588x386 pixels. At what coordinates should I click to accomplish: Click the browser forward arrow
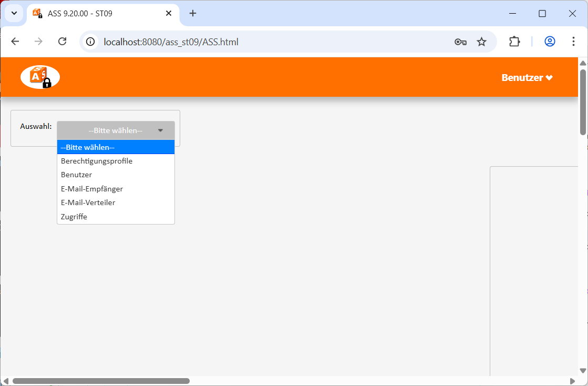pyautogui.click(x=38, y=42)
